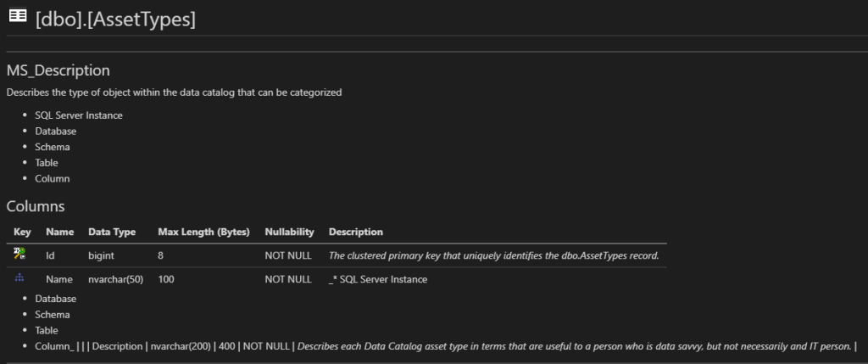Select the bigint data type cell
868x364 pixels.
[x=101, y=255]
